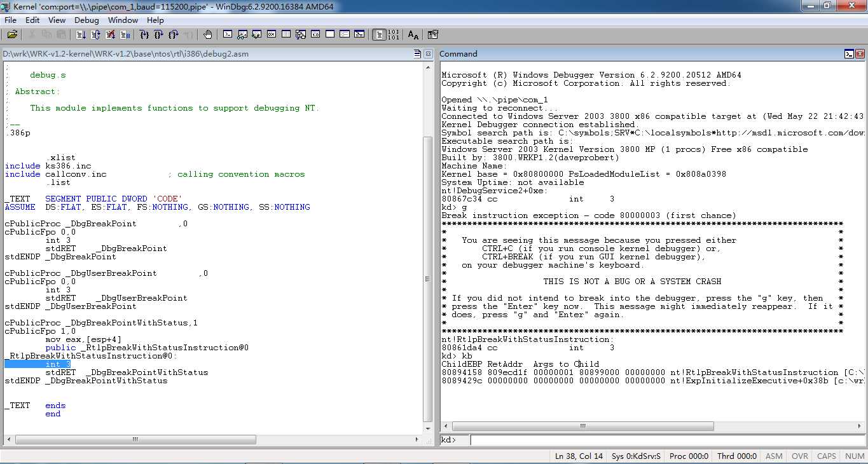
Task: Click the Break toolbar icon
Action: (x=125, y=34)
